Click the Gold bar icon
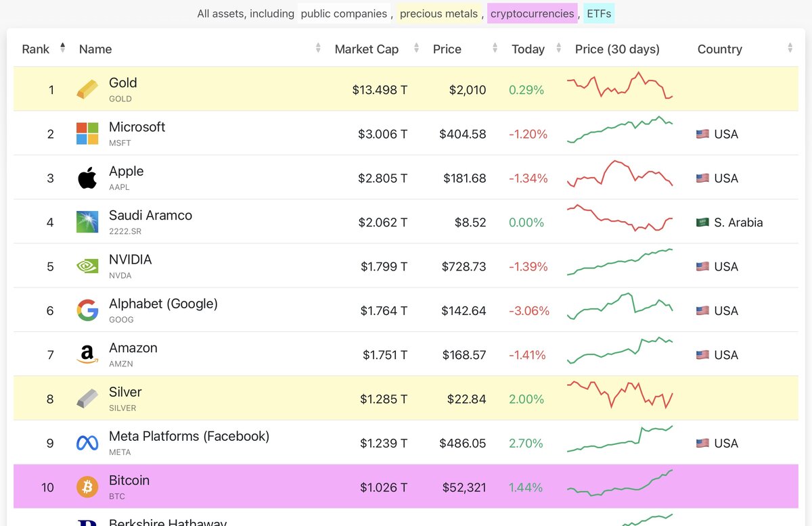This screenshot has width=812, height=526. click(x=87, y=89)
